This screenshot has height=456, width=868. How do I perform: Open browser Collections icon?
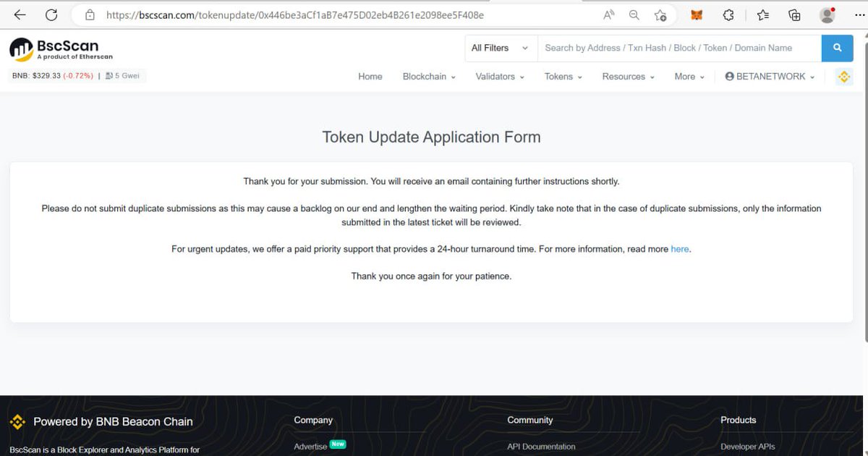coord(793,14)
